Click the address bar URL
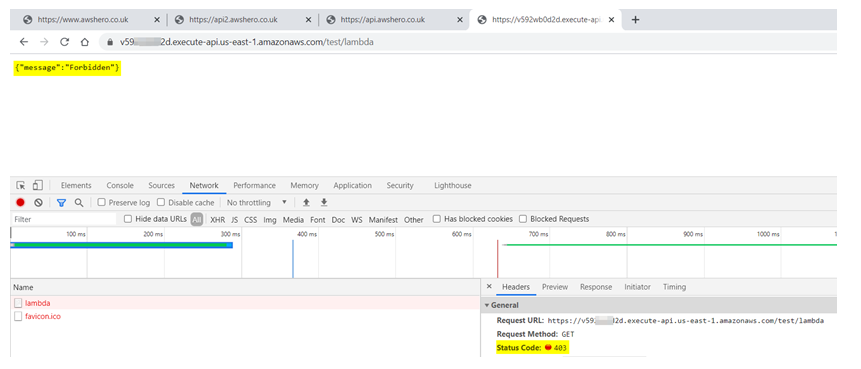The width and height of the screenshot is (861, 369). (247, 42)
